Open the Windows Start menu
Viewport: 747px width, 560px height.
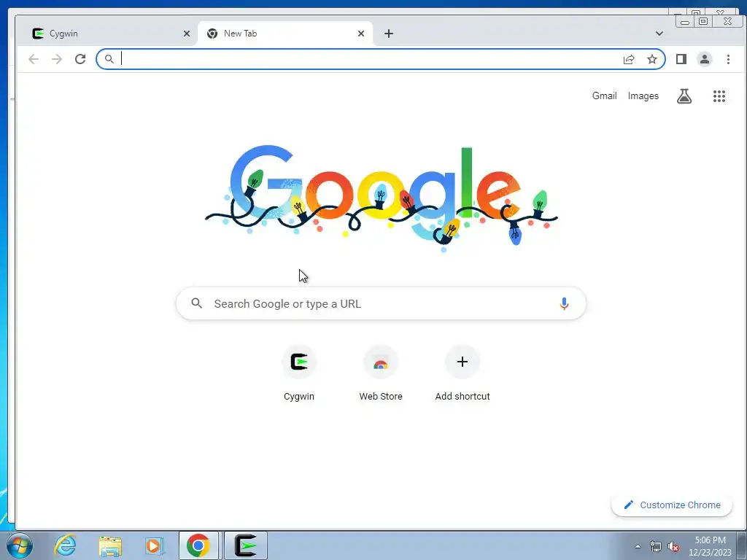20,545
